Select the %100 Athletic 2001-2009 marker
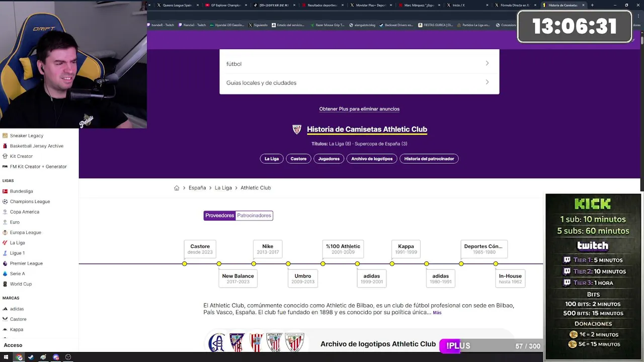This screenshot has width=644, height=362. [x=323, y=264]
